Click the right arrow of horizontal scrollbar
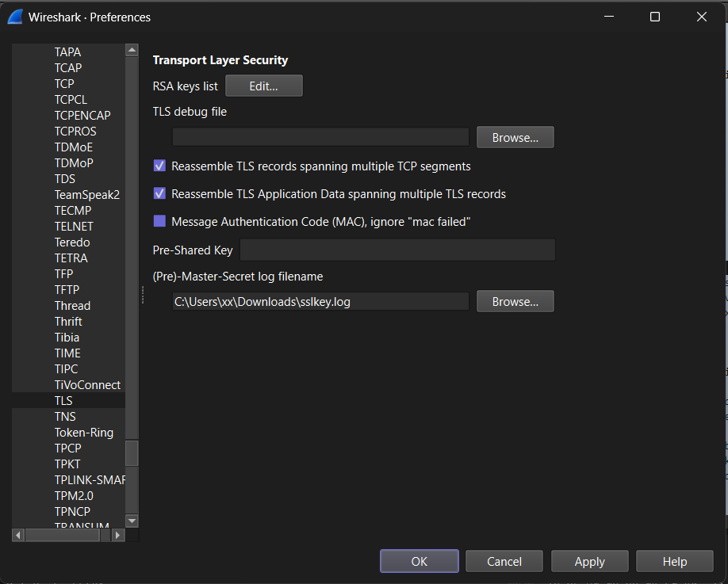Screen dimensions: 728x584 [x=117, y=536]
